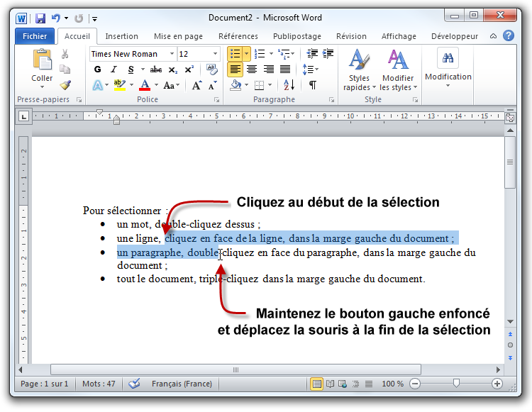Expand the numbered list dropdown arrow
This screenshot has width=532, height=412.
pyautogui.click(x=271, y=54)
